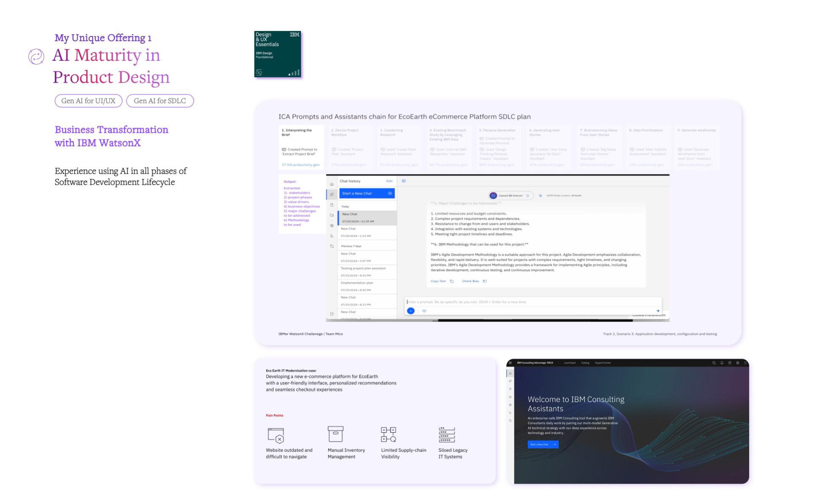The image size is (815, 504).
Task: Click the swirl logo beside AI Maturity heading
Action: pos(36,56)
